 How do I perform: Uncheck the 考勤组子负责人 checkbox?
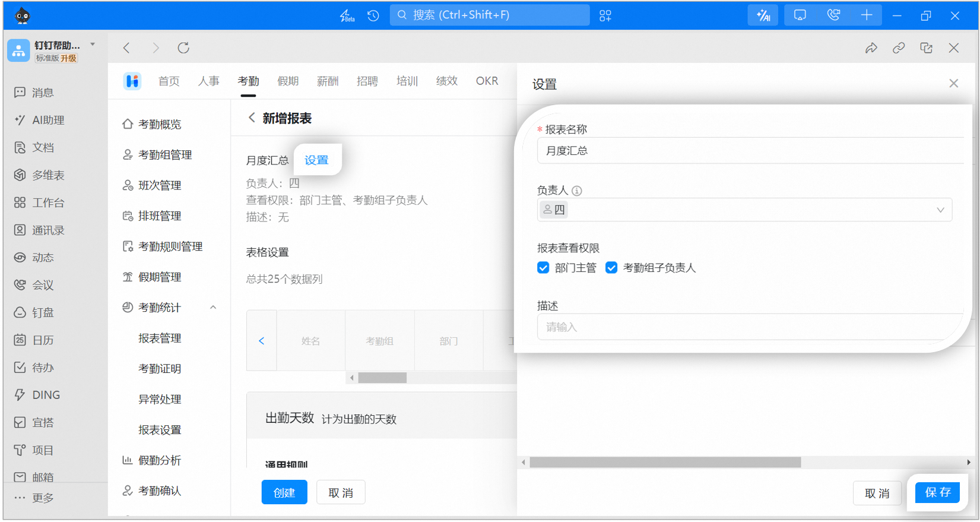tap(611, 268)
